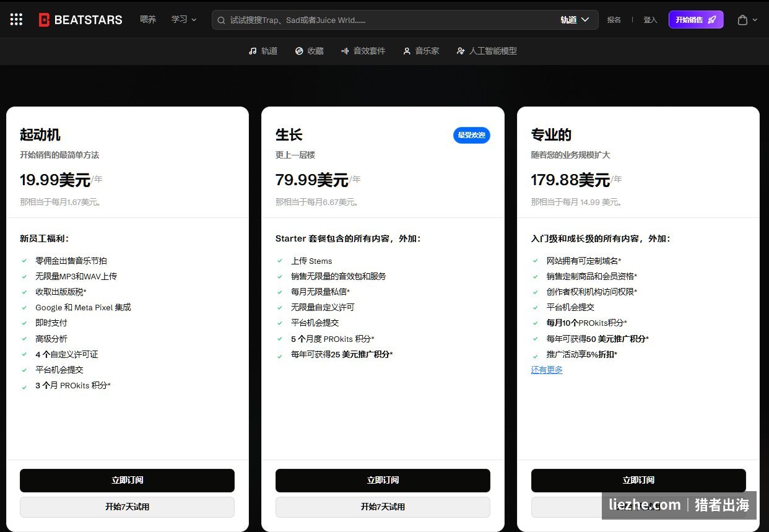The width and height of the screenshot is (769, 532).
Task: Subscribe to the 专业的 plan with 立即订阅
Action: point(638,480)
